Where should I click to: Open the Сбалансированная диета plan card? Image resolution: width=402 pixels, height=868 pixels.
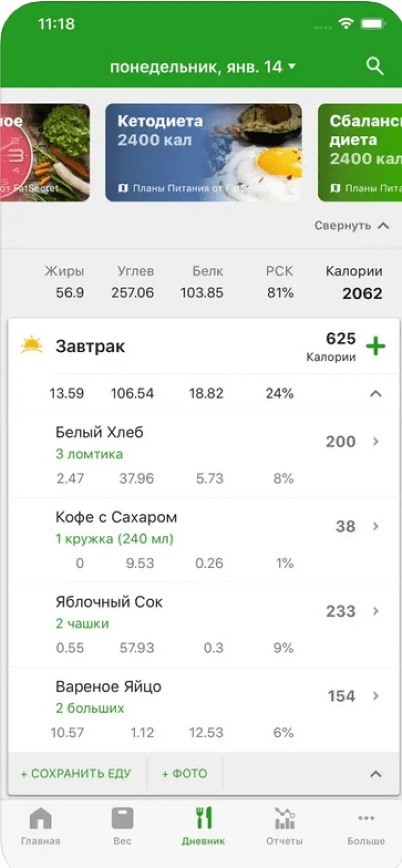tap(360, 153)
